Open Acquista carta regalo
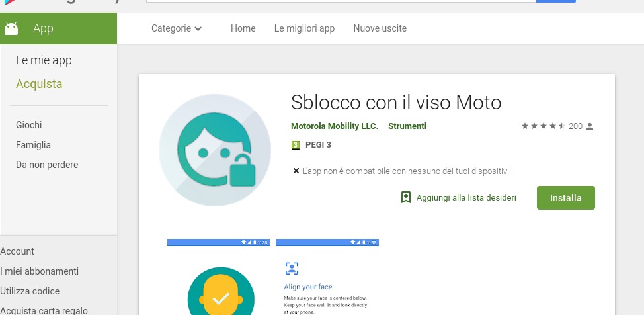 pos(44,310)
